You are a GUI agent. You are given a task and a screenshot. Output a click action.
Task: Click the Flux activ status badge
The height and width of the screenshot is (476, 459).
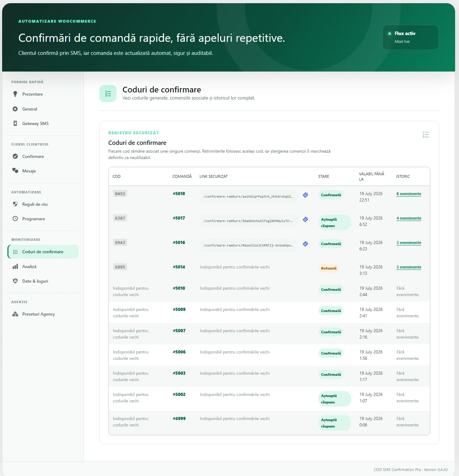tap(411, 37)
